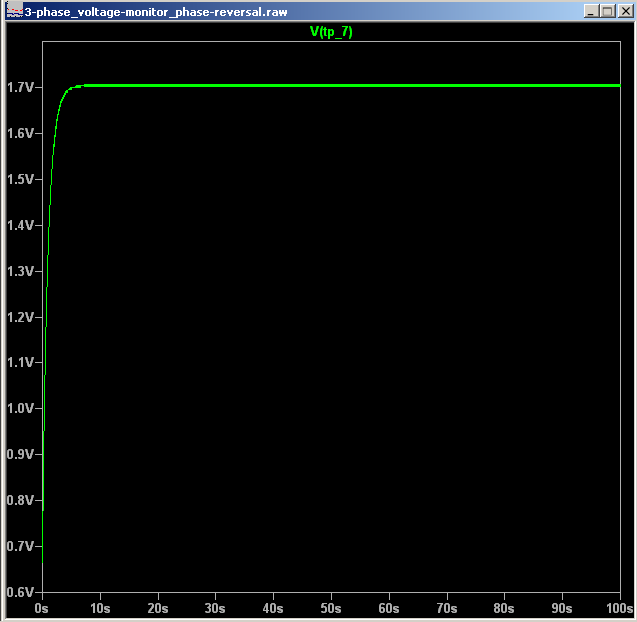Close the phase-reversal.raw window
Image resolution: width=637 pixels, height=622 pixels.
coord(626,11)
